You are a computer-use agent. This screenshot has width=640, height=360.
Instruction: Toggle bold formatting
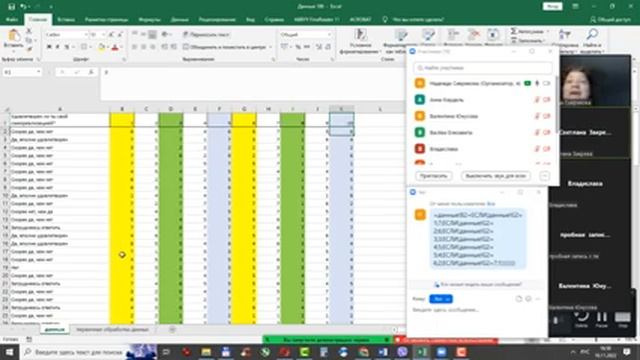pyautogui.click(x=49, y=47)
